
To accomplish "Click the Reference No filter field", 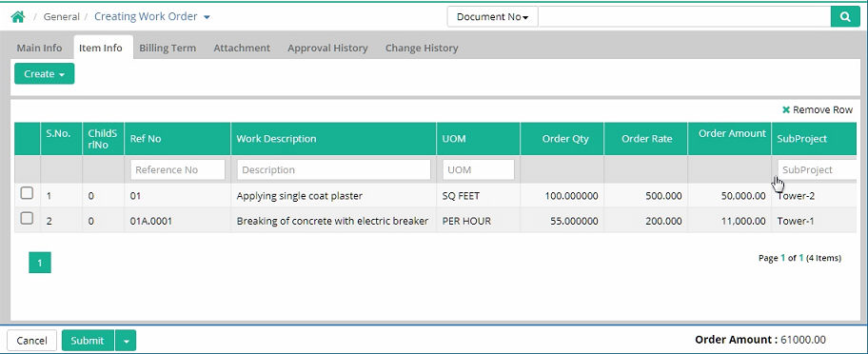I will click(178, 169).
